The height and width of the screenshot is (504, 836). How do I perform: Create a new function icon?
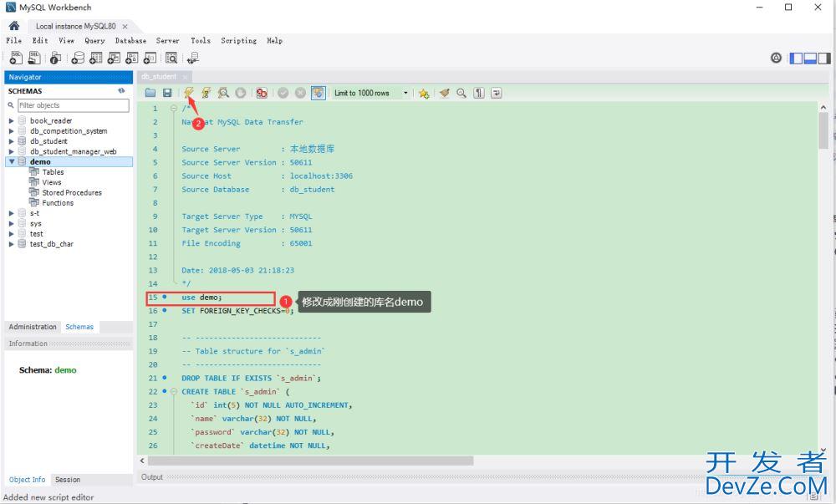[150, 58]
